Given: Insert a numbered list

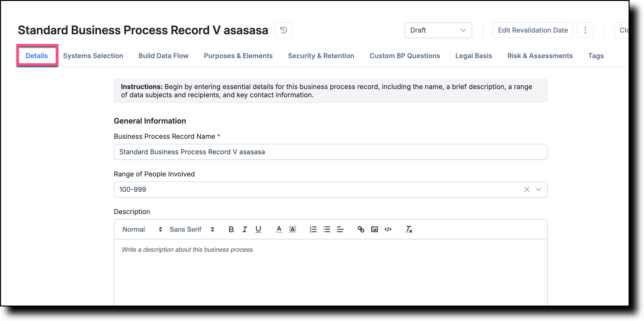Looking at the screenshot, I should coord(313,229).
